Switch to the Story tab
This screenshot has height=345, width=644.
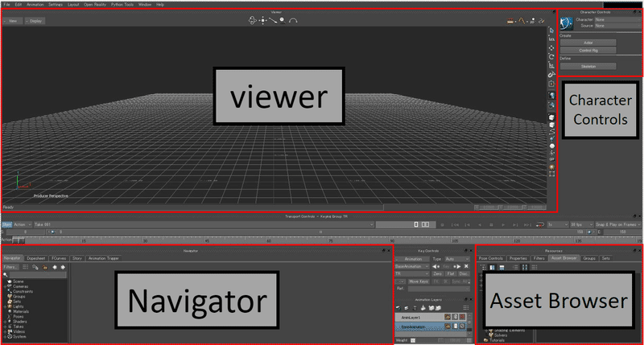point(77,258)
